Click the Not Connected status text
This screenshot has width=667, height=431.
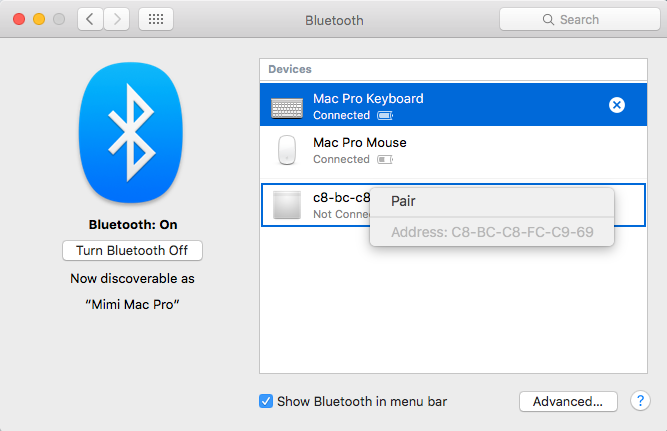(342, 214)
